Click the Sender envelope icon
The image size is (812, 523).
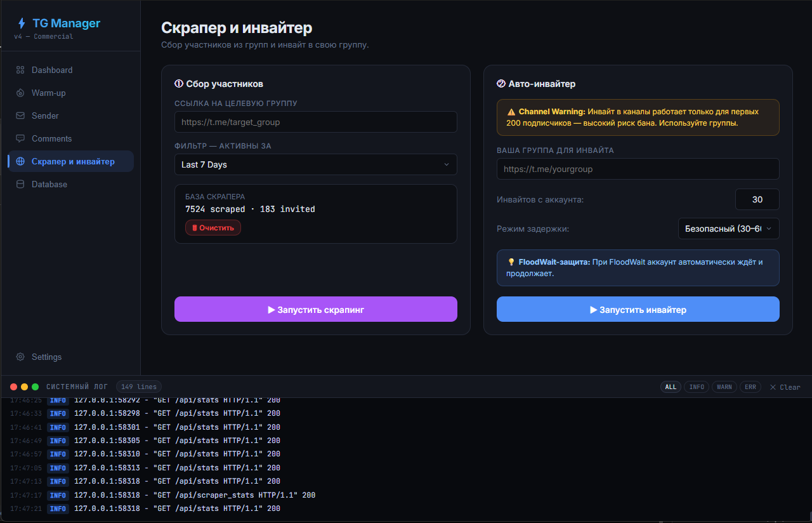point(20,116)
